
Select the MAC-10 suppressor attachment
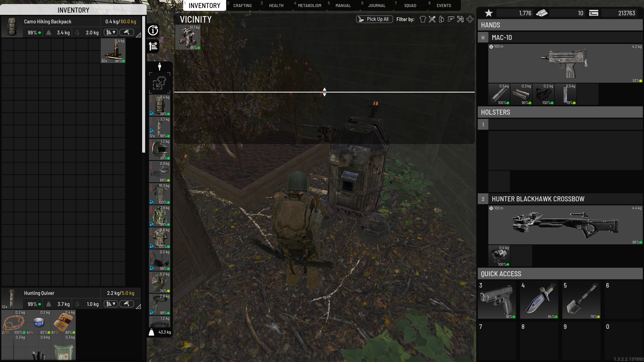[x=499, y=94]
